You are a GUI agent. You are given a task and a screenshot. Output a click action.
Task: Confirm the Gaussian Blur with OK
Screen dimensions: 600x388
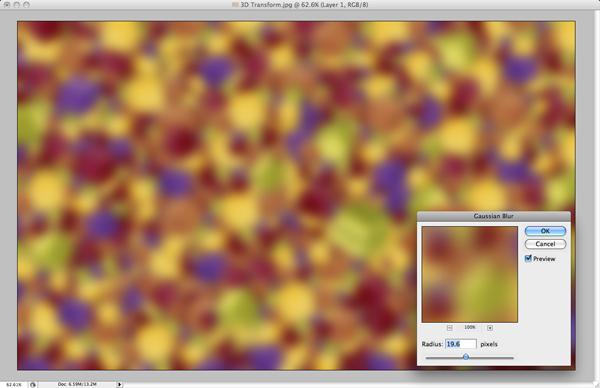545,231
